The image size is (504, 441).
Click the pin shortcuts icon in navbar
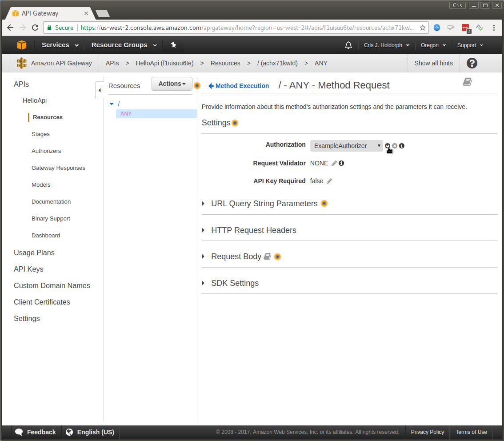click(x=174, y=45)
